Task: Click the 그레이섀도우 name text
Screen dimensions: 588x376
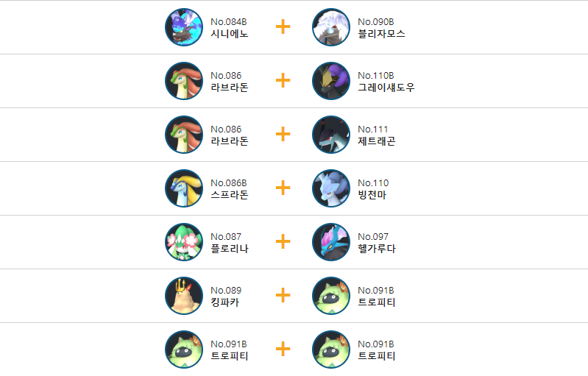Action: (x=386, y=88)
